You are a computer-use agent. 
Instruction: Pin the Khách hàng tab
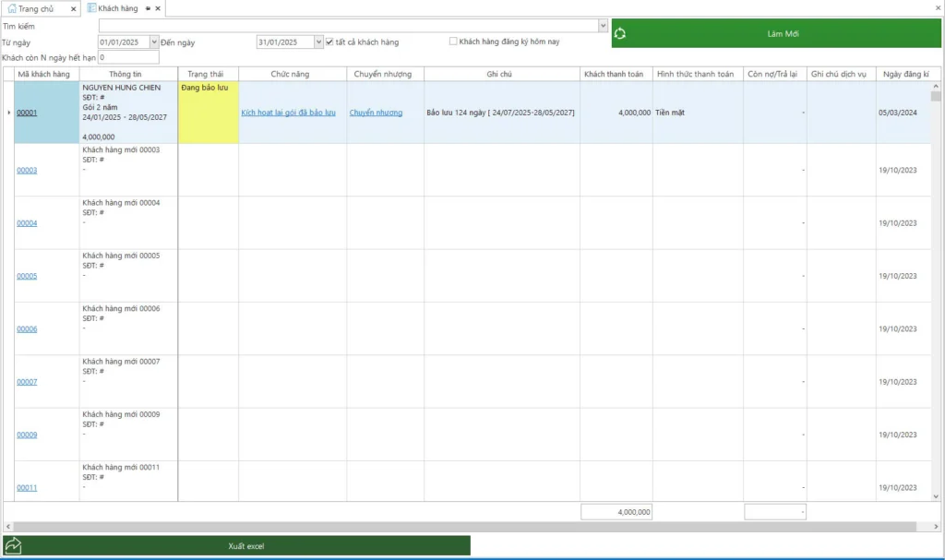148,8
